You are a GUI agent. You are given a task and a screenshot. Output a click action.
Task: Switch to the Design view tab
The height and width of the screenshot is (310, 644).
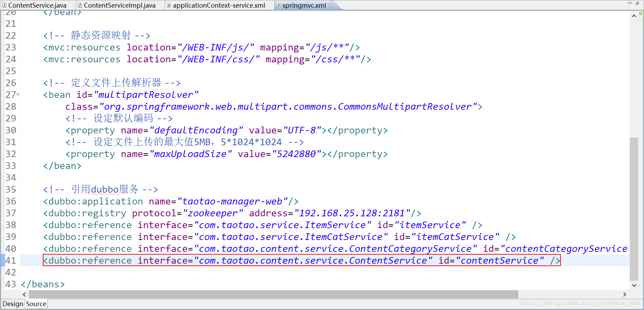tap(13, 304)
